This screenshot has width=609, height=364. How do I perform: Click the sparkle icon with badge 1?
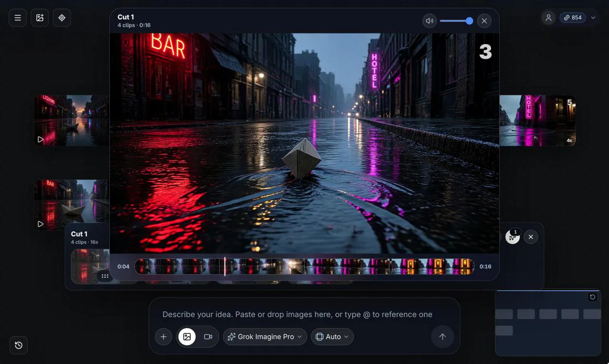coord(512,237)
